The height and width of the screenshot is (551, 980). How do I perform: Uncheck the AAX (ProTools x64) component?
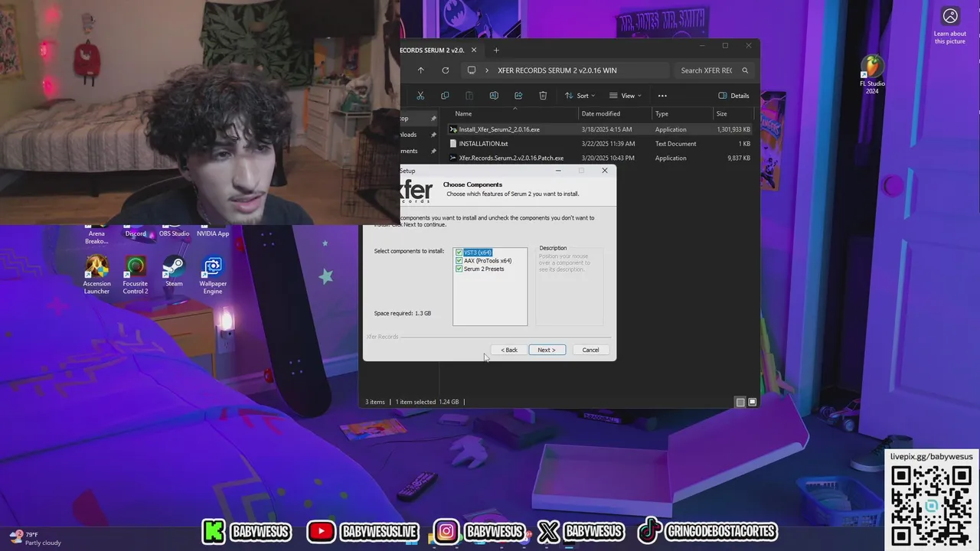[459, 261]
